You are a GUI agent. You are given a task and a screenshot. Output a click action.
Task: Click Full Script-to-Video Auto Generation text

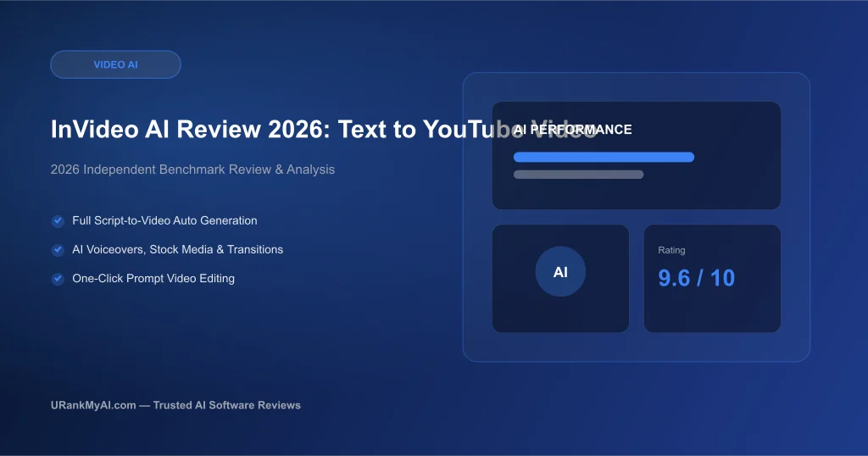pyautogui.click(x=164, y=220)
